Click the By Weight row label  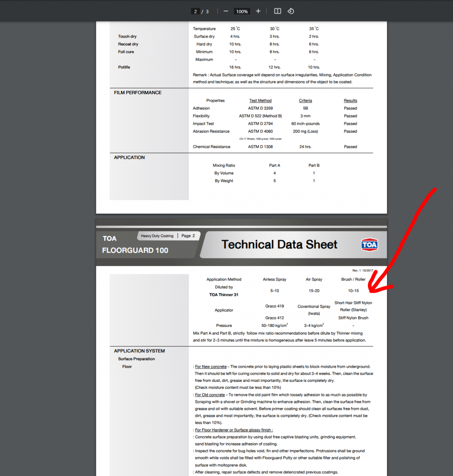click(224, 181)
